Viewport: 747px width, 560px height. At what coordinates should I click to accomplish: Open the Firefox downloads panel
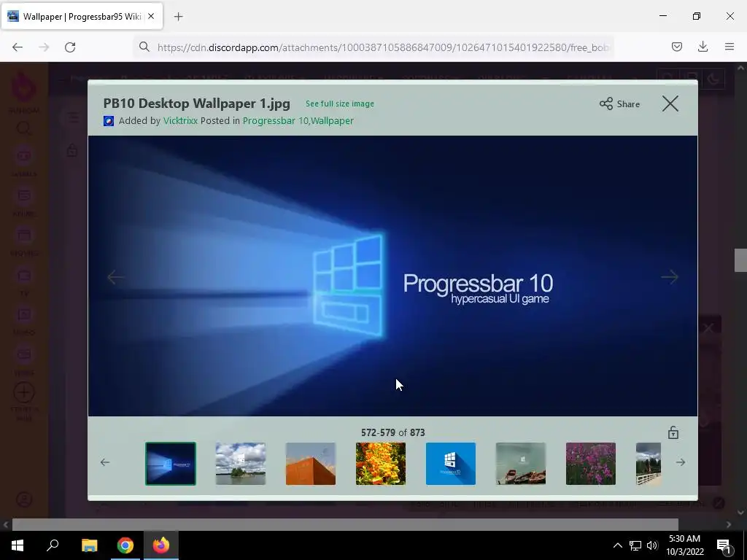pyautogui.click(x=703, y=47)
